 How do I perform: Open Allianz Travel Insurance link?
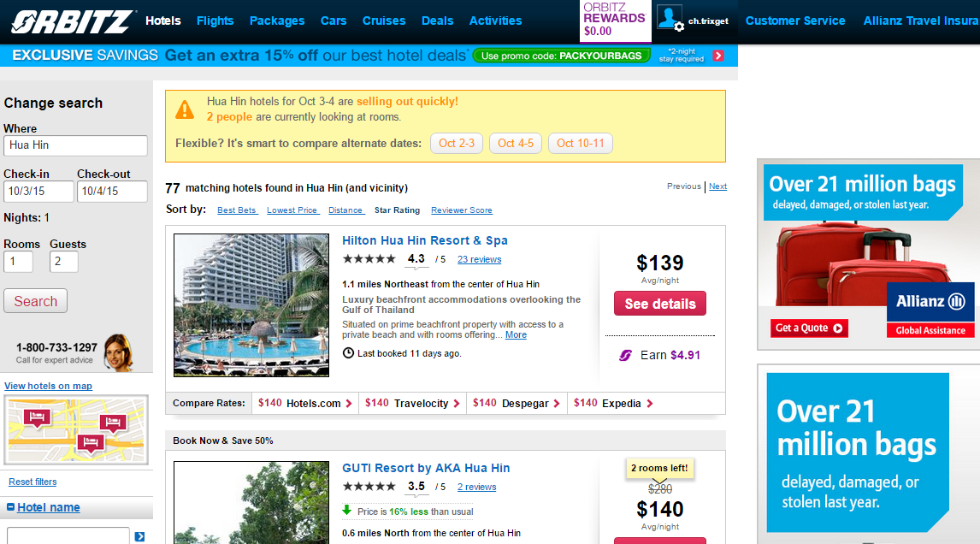921,21
